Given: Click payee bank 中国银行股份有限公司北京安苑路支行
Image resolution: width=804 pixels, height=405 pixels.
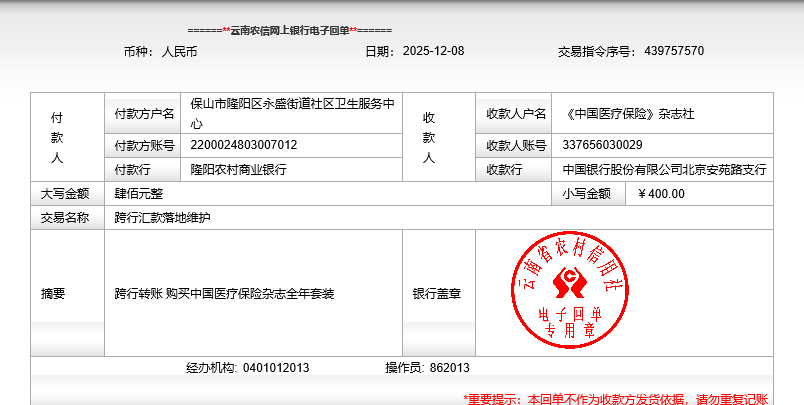Looking at the screenshot, I should [664, 170].
